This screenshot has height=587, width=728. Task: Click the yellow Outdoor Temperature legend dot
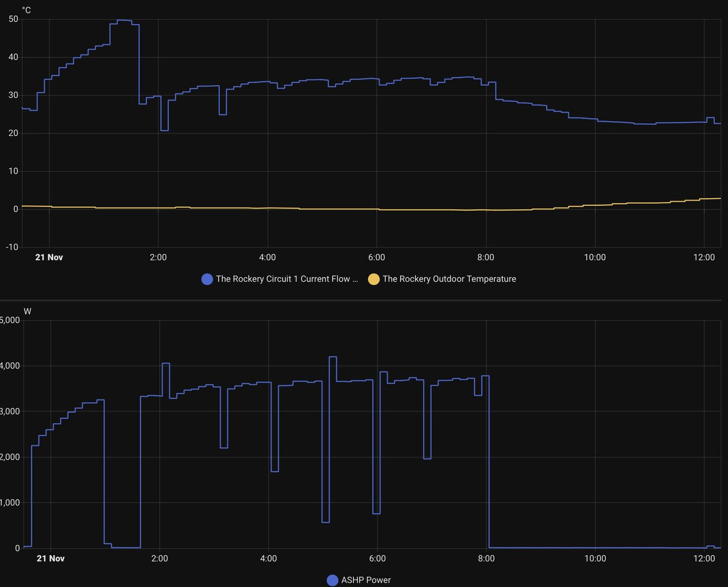(374, 279)
